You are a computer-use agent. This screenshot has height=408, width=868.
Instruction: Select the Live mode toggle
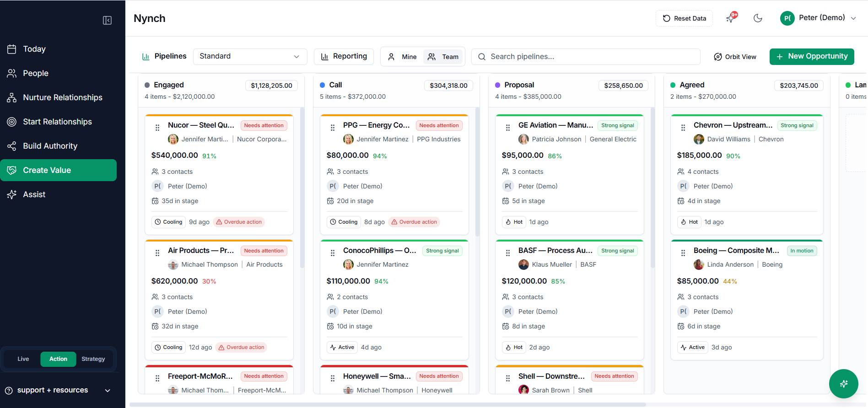(x=23, y=359)
